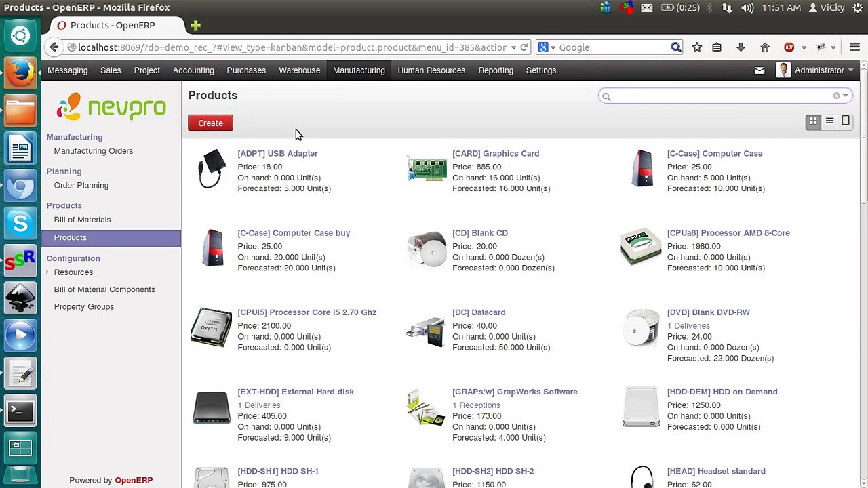Open Accounting menu
Image resolution: width=868 pixels, height=488 pixels.
tap(193, 70)
